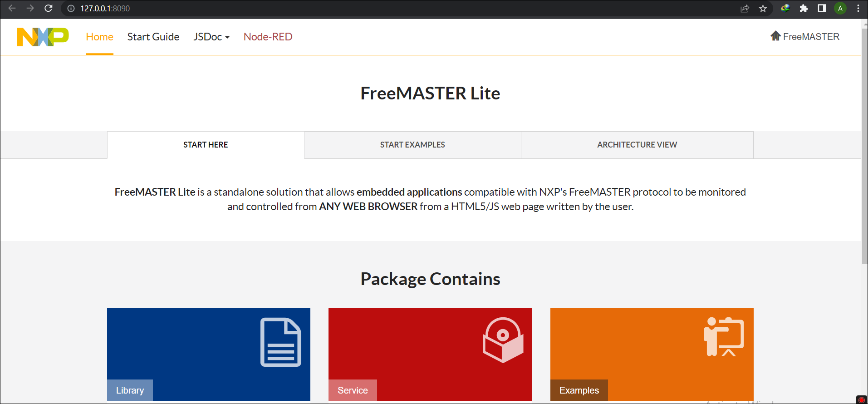Click the Library label
Screen dimensions: 868x404
(130, 390)
